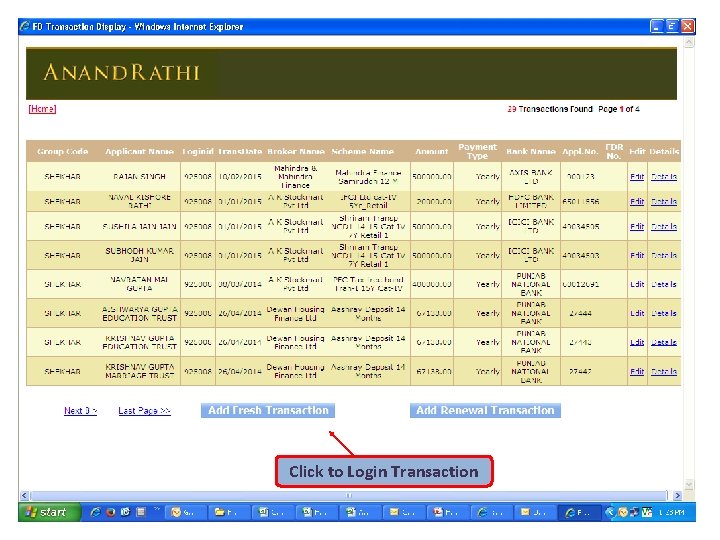Click the Bank Name column header
720x540 pixels.
point(531,151)
